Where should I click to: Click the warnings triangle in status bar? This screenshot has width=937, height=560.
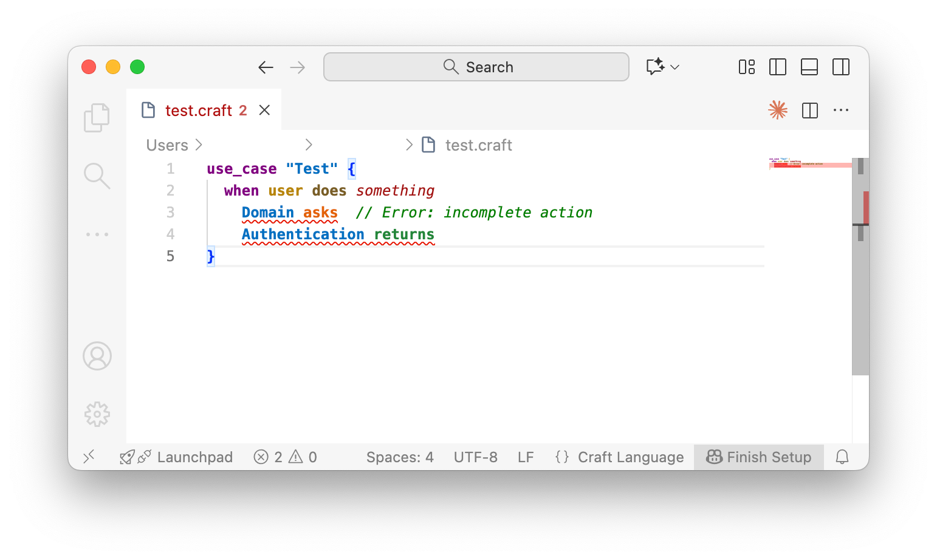[296, 457]
